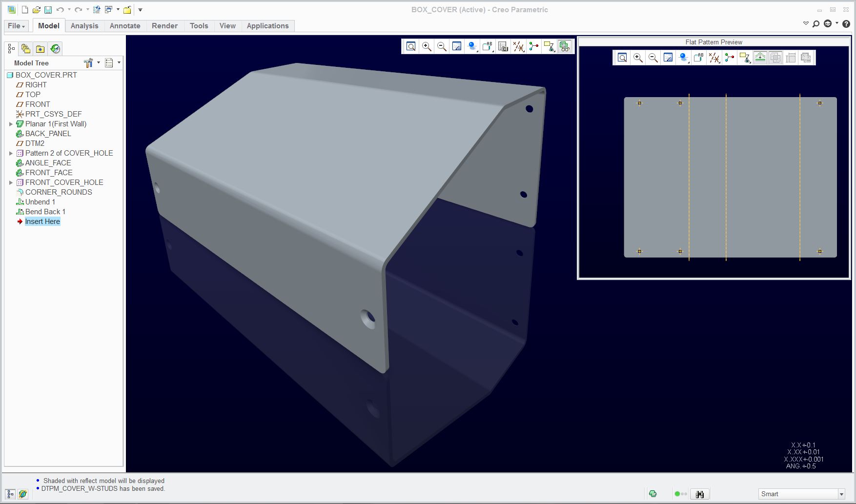The image size is (856, 504).
Task: Select DTM2 datum plane
Action: 30,143
